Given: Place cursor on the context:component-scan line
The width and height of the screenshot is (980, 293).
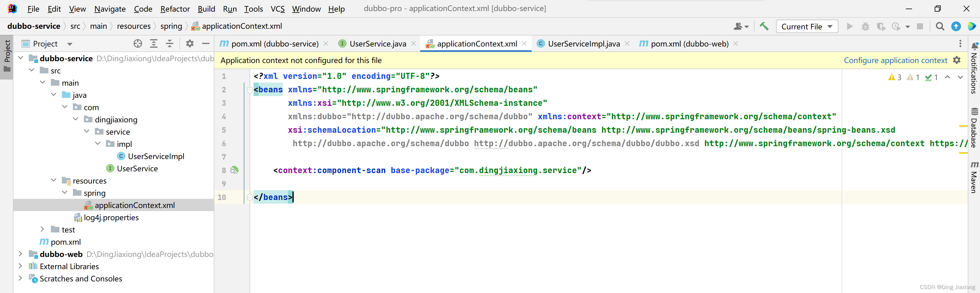Looking at the screenshot, I should [x=432, y=170].
